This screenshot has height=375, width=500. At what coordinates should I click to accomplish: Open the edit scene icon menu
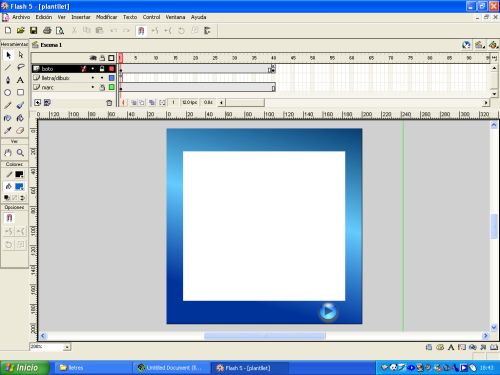(x=480, y=45)
